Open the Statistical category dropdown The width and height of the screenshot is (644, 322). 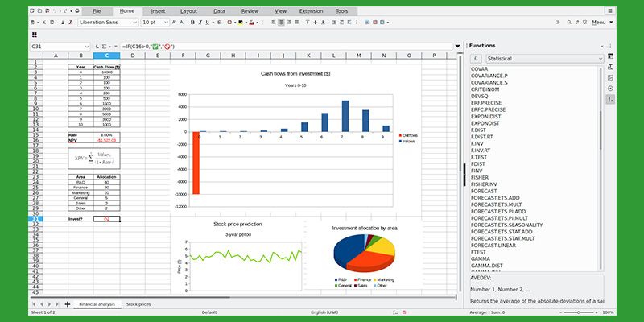545,59
